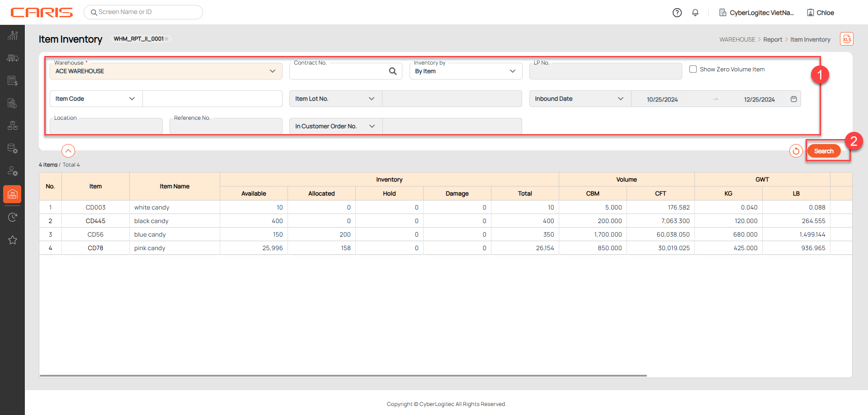Export results with the XLS icon
The height and width of the screenshot is (415, 868).
tap(846, 39)
